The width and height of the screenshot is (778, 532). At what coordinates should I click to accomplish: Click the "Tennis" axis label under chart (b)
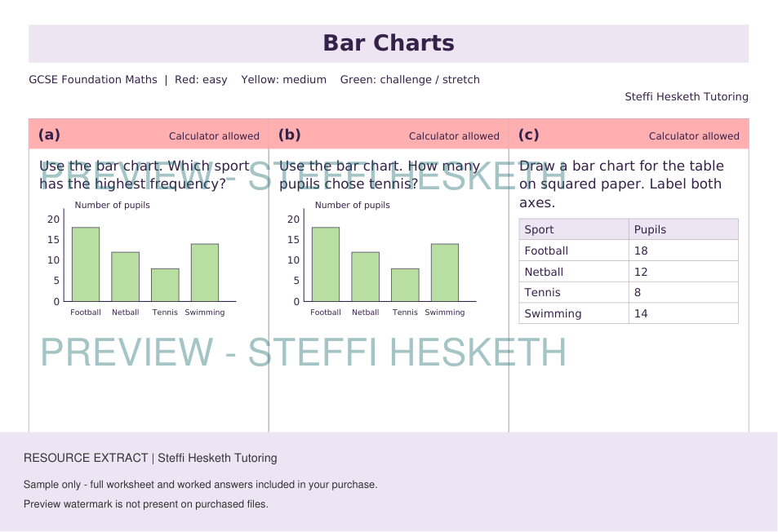click(x=406, y=313)
